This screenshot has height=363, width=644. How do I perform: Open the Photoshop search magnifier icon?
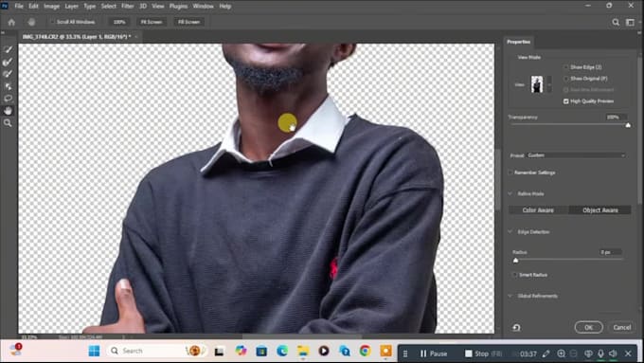(x=616, y=22)
